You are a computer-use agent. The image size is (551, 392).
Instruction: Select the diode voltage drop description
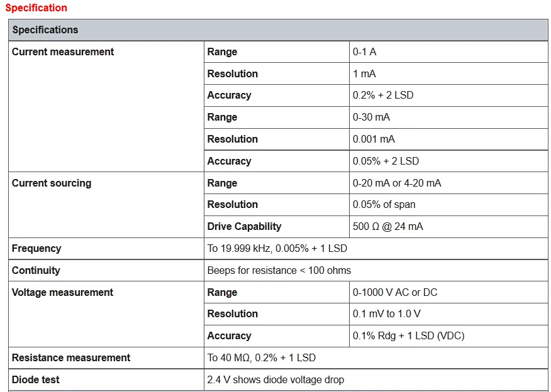point(275,379)
